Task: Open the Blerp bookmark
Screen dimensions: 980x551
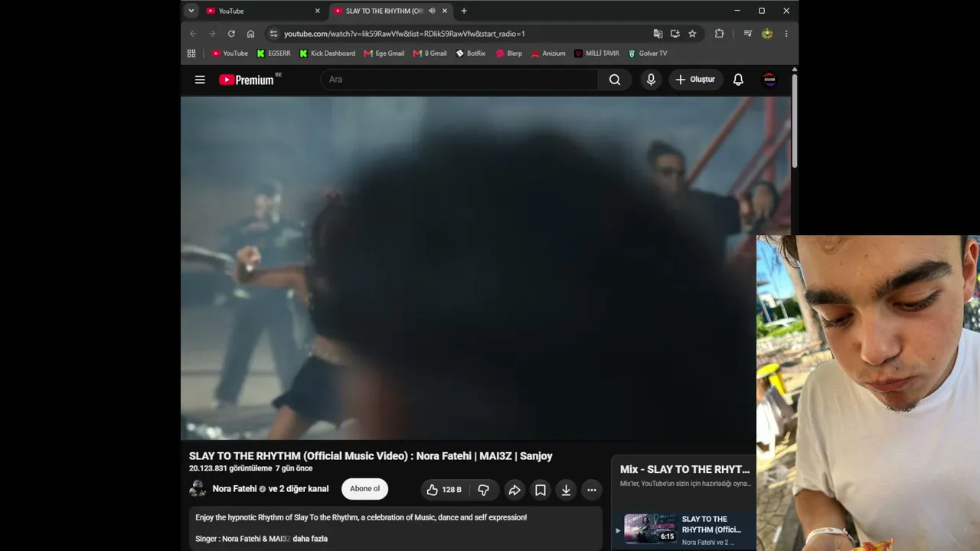Action: coord(509,54)
